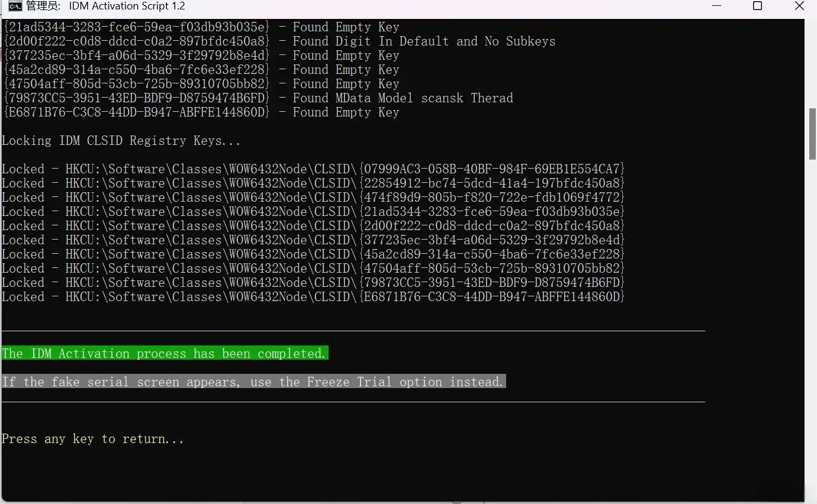Click the cmd icon in the title bar
This screenshot has height=504, width=817.
(x=15, y=7)
